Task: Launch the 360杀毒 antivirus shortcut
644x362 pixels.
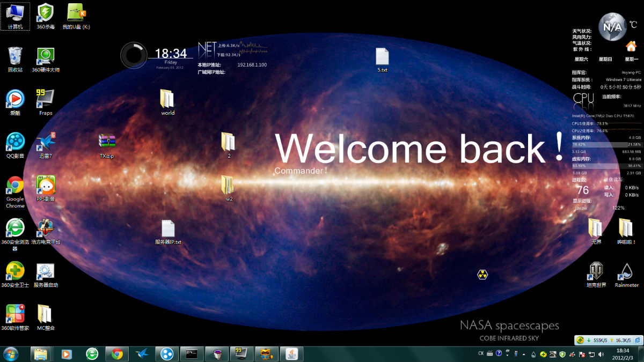Action: pyautogui.click(x=46, y=16)
